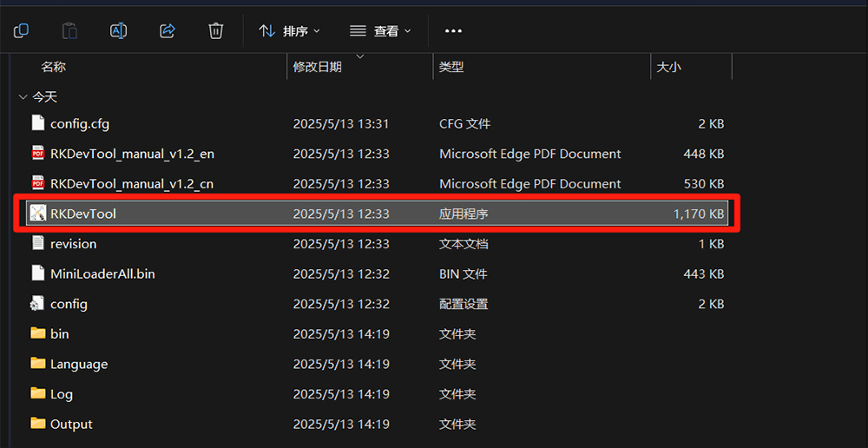This screenshot has height=448, width=868.
Task: Select the RKDevTool_manual_v1.2_en PDF icon
Action: 37,154
